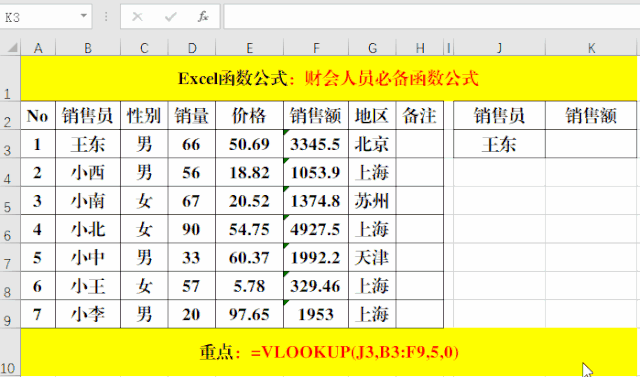Select column J header
This screenshot has height=377, width=640.
500,48
